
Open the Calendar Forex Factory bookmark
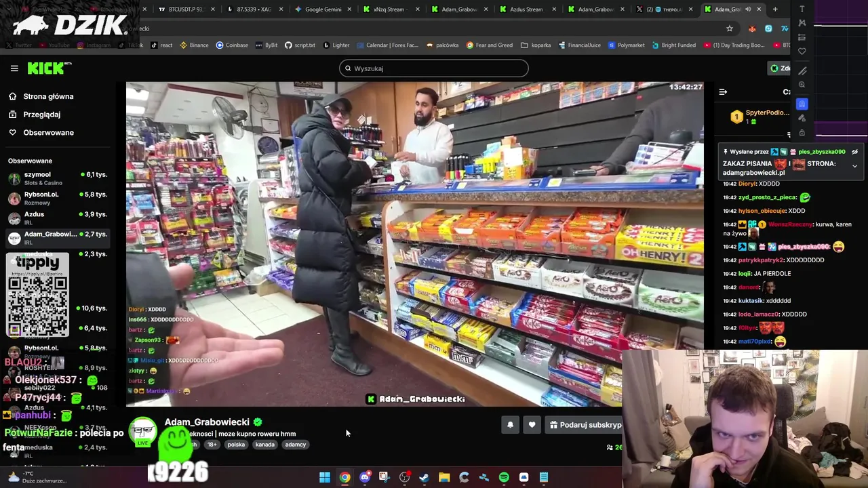(387, 45)
